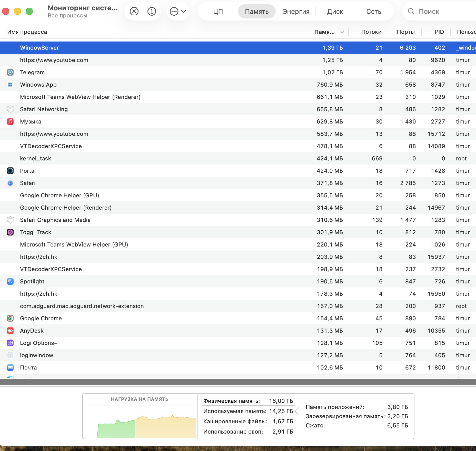Click the Portal app icon
The width and height of the screenshot is (476, 451).
(10, 171)
